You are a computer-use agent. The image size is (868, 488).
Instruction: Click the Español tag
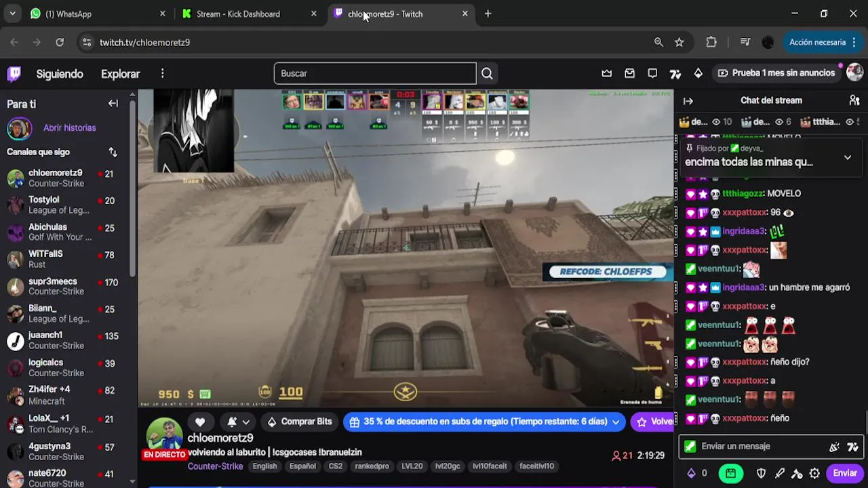pyautogui.click(x=302, y=466)
